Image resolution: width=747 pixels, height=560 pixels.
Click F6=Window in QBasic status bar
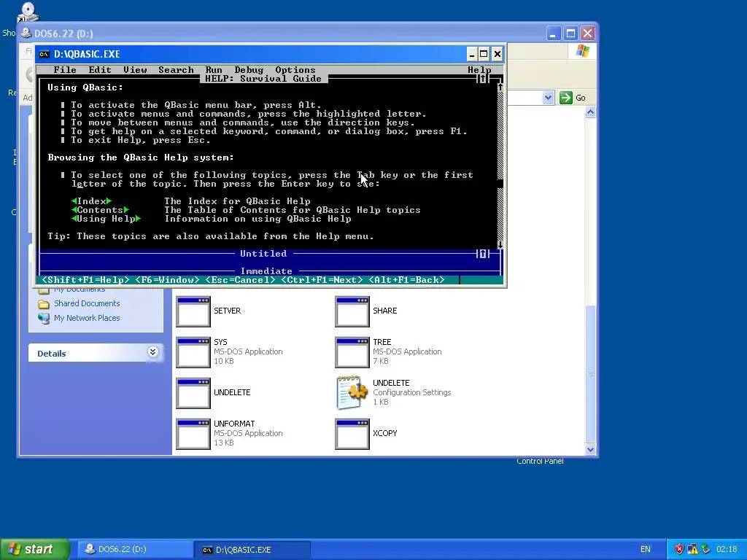[x=167, y=280]
